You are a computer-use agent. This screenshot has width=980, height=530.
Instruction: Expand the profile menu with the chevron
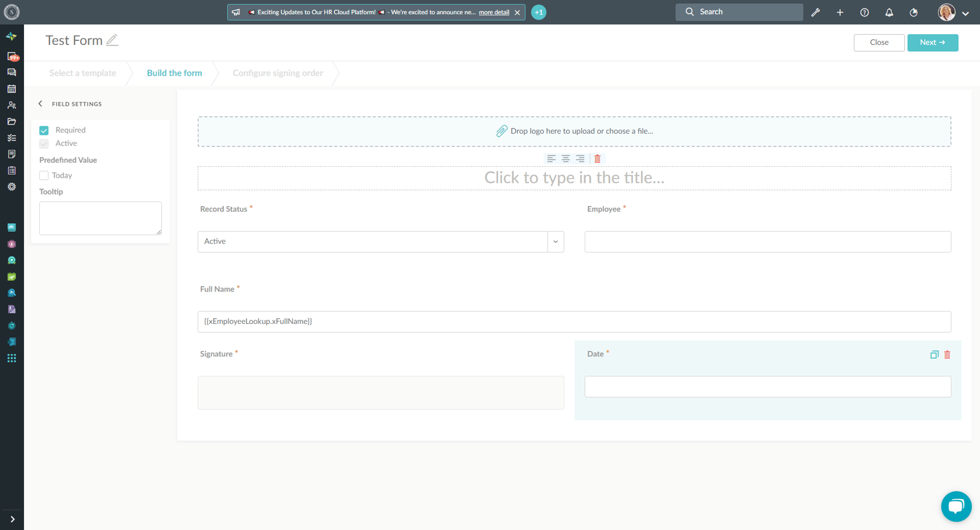pos(966,12)
